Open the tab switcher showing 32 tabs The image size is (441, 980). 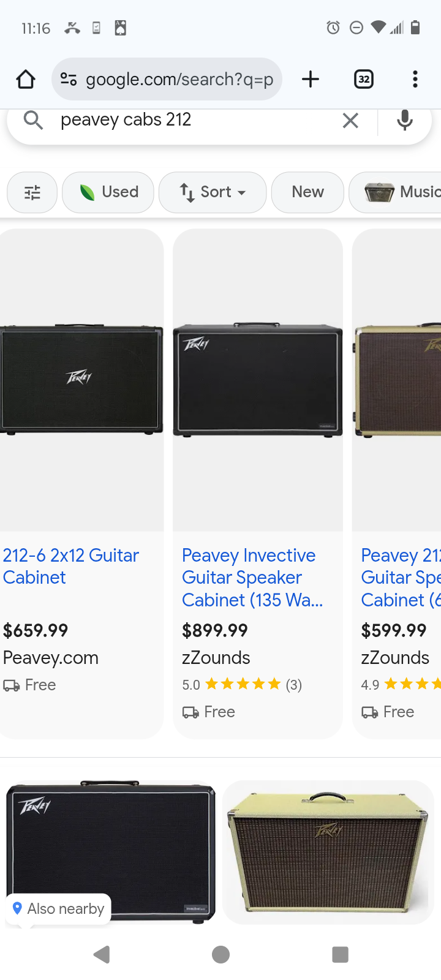tap(364, 79)
